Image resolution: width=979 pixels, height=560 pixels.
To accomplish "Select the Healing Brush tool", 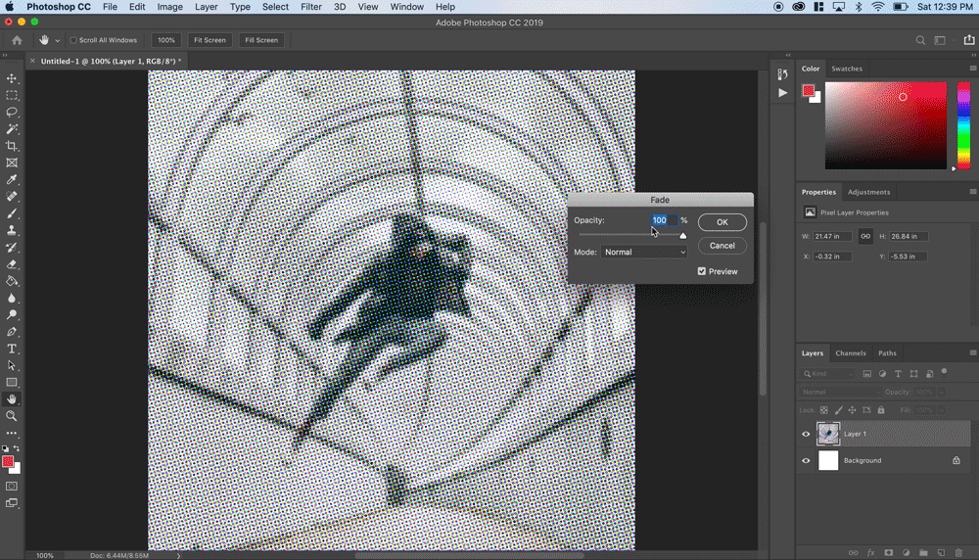I will 12,196.
